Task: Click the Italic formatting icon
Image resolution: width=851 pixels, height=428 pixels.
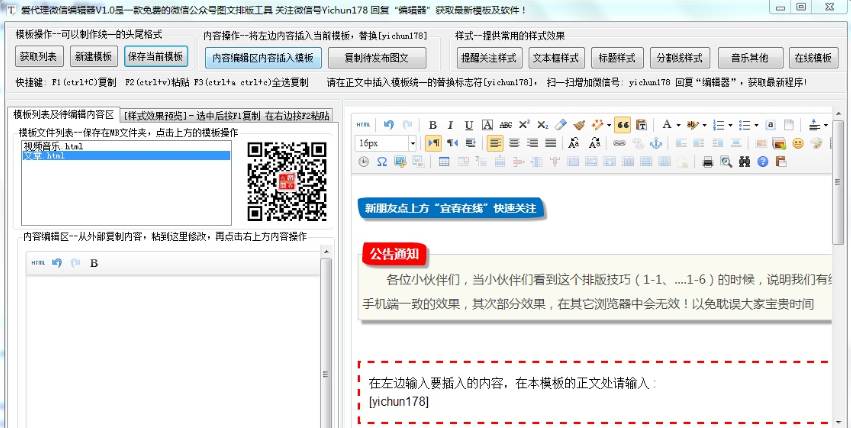Action: (451, 125)
